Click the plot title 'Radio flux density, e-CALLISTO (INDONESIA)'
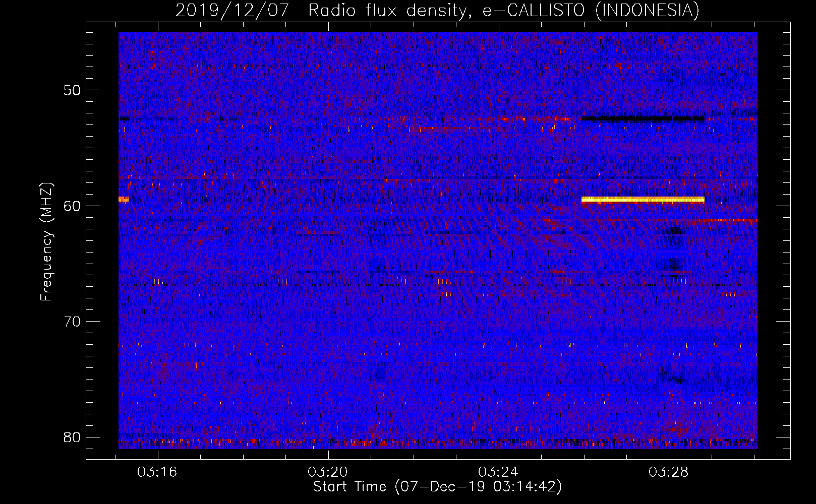 coord(504,10)
